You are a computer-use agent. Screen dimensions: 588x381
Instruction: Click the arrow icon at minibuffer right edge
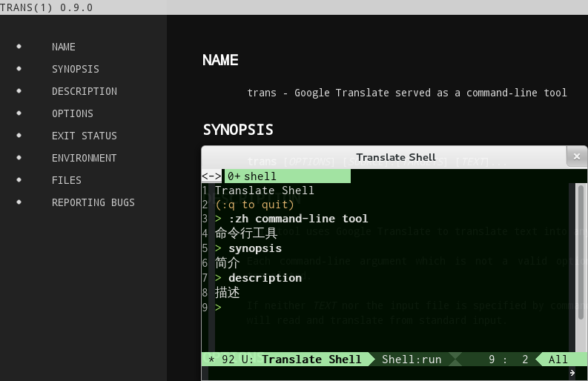click(x=572, y=373)
